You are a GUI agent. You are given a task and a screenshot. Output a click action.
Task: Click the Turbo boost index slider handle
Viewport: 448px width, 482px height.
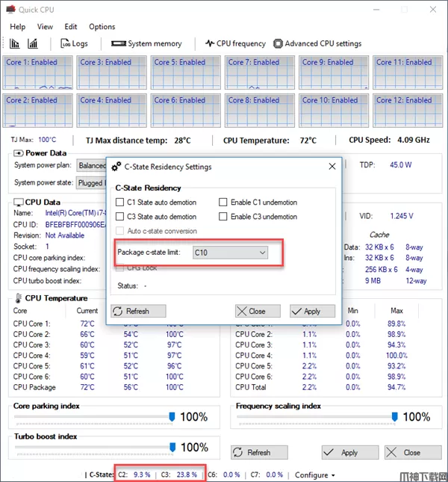coord(172,447)
